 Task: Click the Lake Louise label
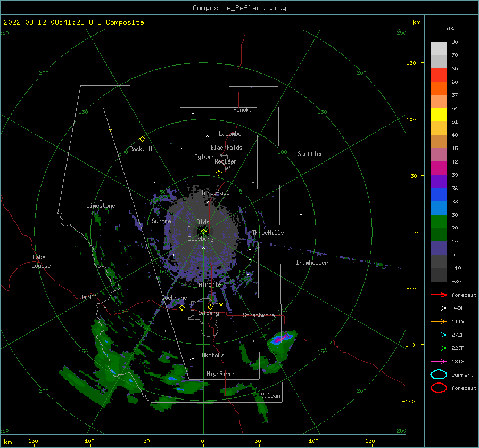click(41, 262)
